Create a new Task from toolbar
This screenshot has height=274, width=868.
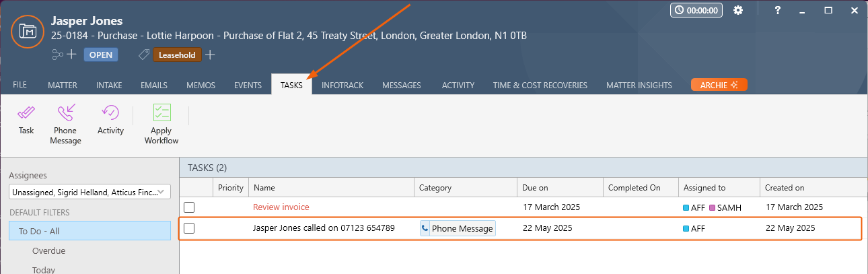pos(26,120)
